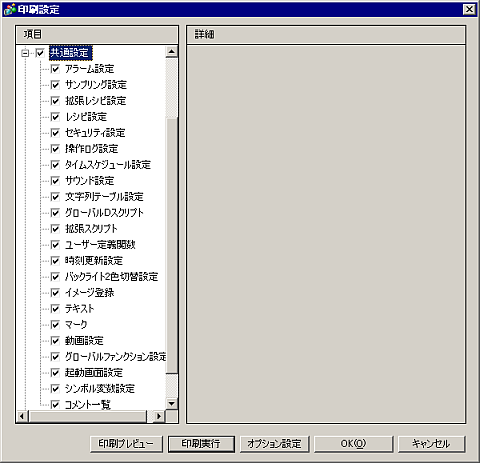Toggle the 動画設定 checkbox
This screenshot has width=480, height=463.
pos(55,341)
